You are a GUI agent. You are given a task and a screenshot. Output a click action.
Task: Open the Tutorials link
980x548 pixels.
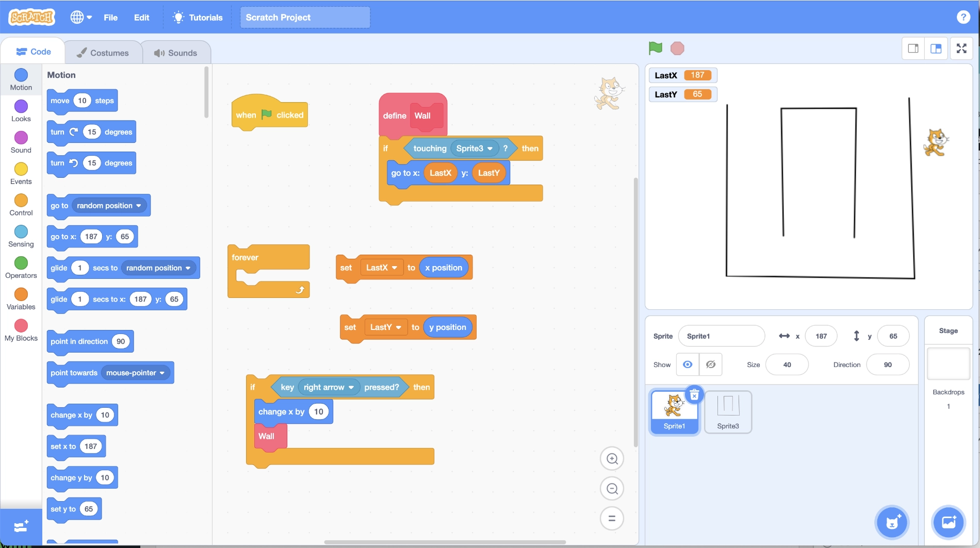coord(198,17)
